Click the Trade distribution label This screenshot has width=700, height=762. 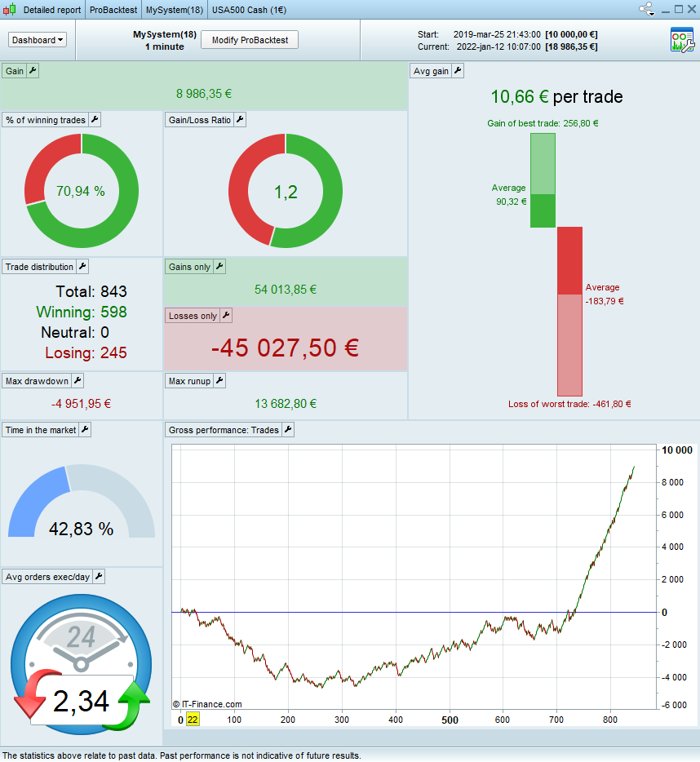tap(39, 266)
